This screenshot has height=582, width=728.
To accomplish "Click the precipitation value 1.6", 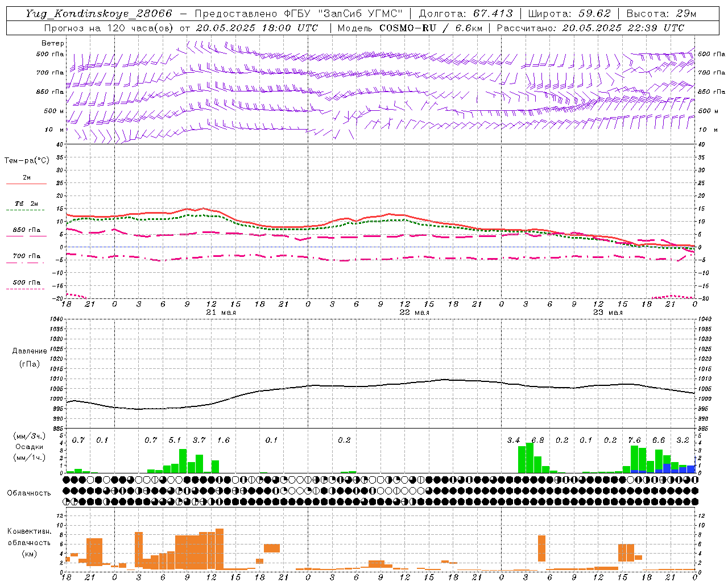I will click(x=224, y=440).
